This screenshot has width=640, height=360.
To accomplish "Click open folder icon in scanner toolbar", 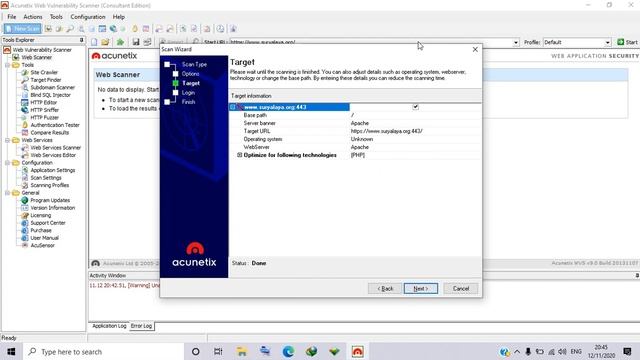I will (105, 42).
